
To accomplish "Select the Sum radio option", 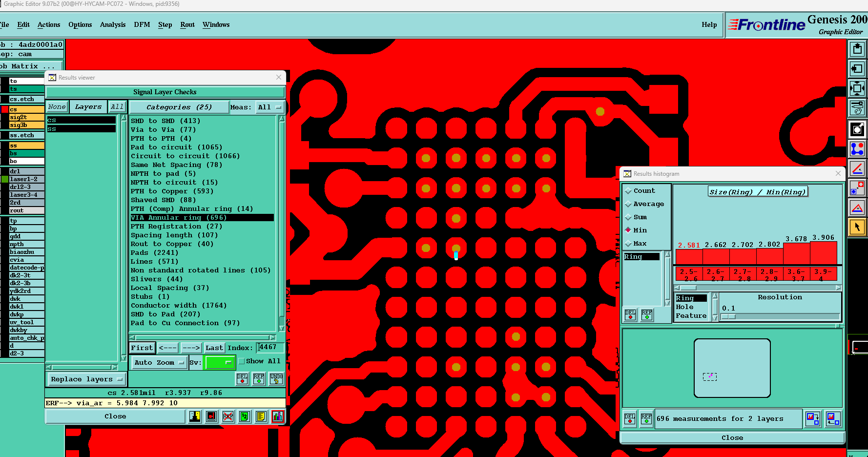I will coord(628,217).
